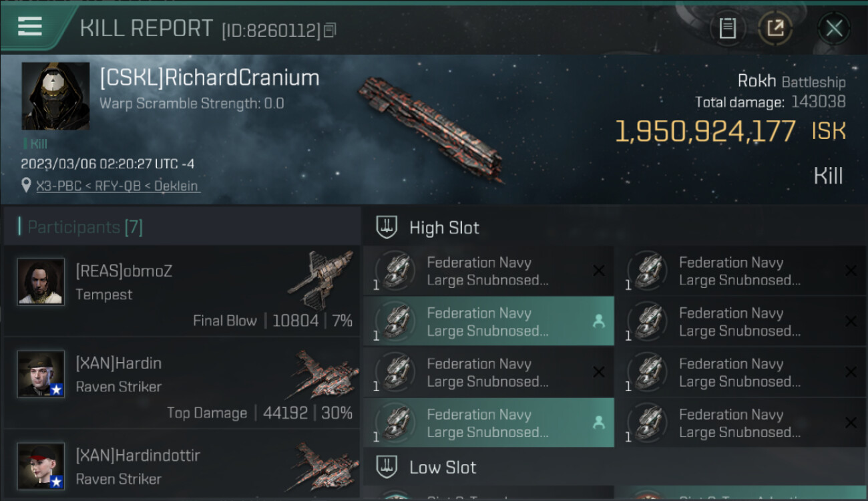Click Hardin's Raven Striker ship icon
868x501 pixels.
(x=326, y=374)
